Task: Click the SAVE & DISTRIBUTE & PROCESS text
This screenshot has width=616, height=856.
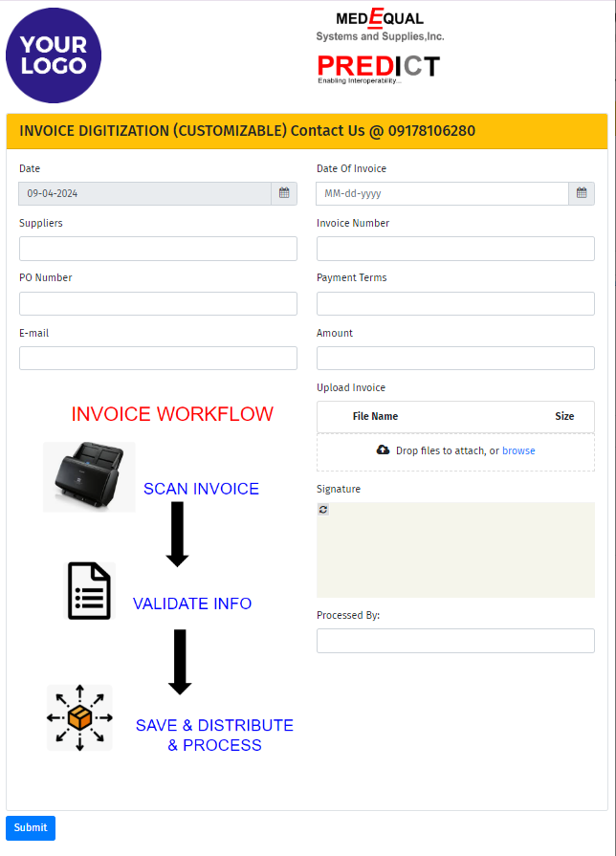Action: point(214,735)
